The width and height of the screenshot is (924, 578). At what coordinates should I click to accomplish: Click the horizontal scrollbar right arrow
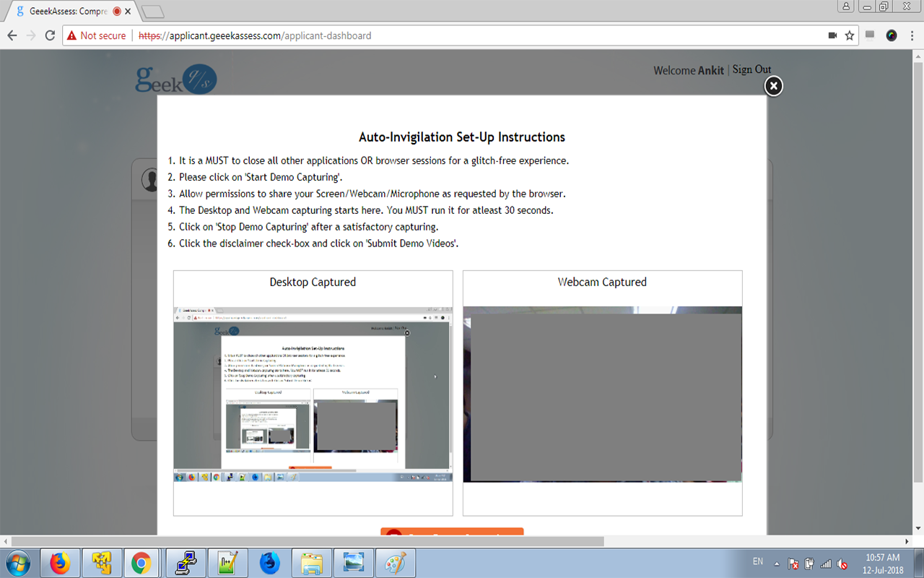click(x=907, y=541)
